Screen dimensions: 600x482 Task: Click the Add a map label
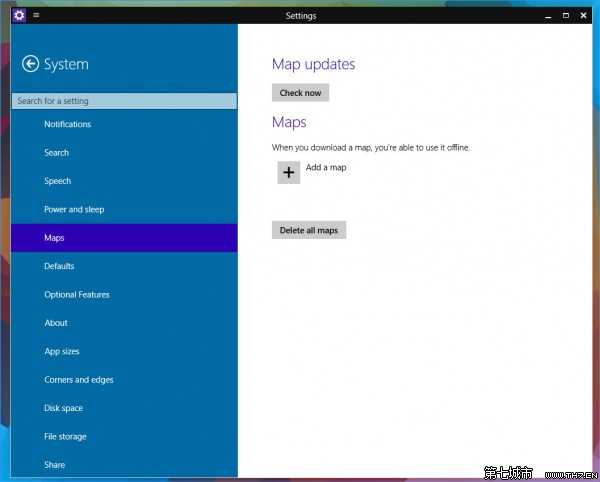(326, 168)
